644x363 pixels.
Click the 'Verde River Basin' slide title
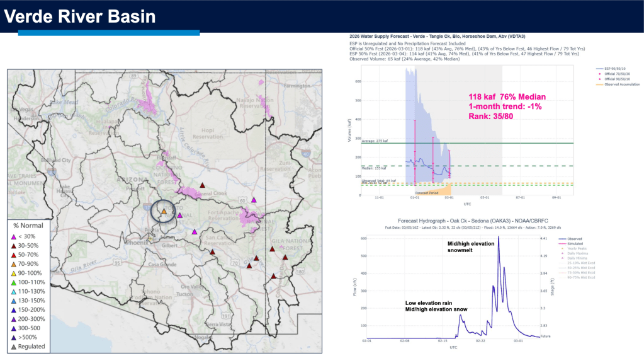point(80,16)
